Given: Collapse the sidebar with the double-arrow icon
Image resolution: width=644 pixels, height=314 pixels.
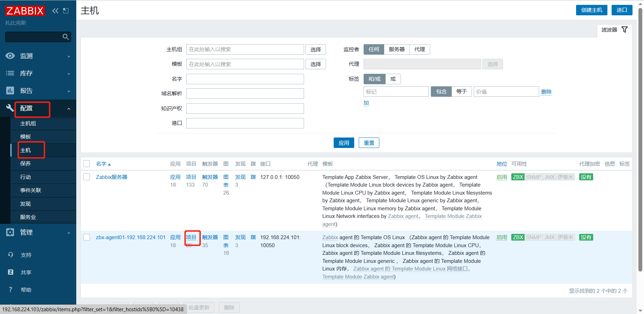Looking at the screenshot, I should (x=55, y=11).
